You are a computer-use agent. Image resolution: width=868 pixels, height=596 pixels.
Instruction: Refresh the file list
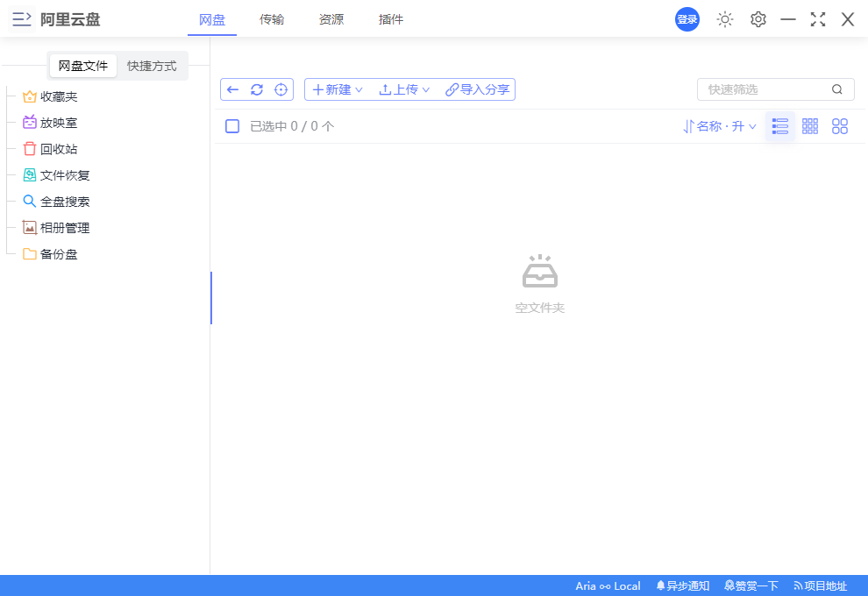257,89
